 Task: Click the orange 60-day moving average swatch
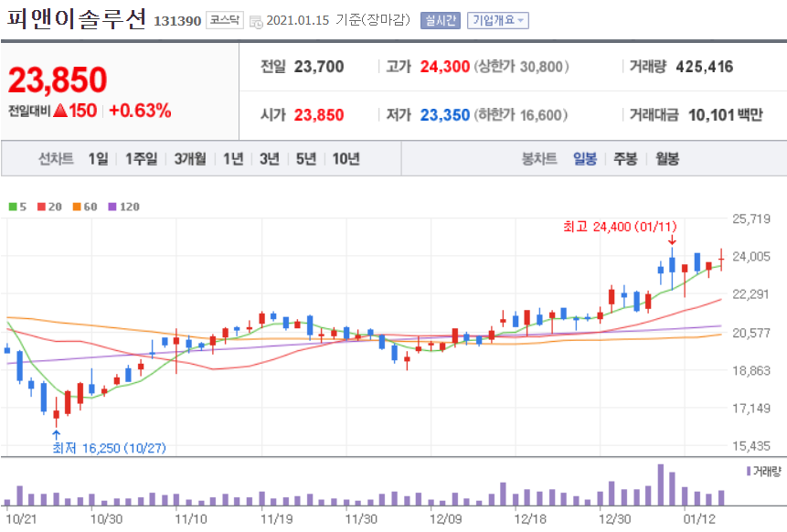[x=77, y=207]
